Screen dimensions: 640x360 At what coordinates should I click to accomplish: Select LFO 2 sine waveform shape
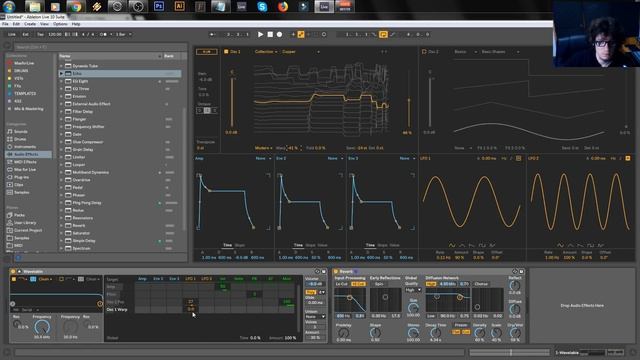click(x=560, y=245)
